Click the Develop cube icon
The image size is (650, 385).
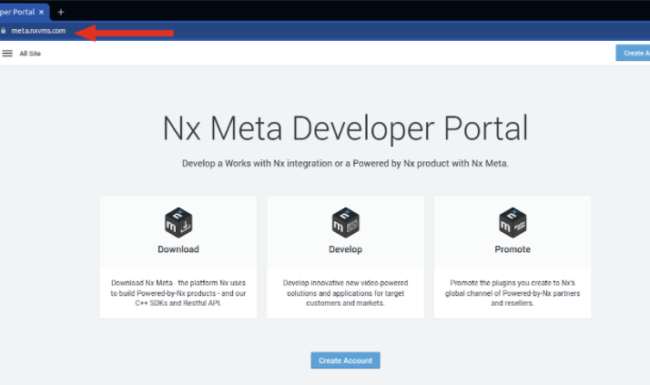click(x=345, y=223)
